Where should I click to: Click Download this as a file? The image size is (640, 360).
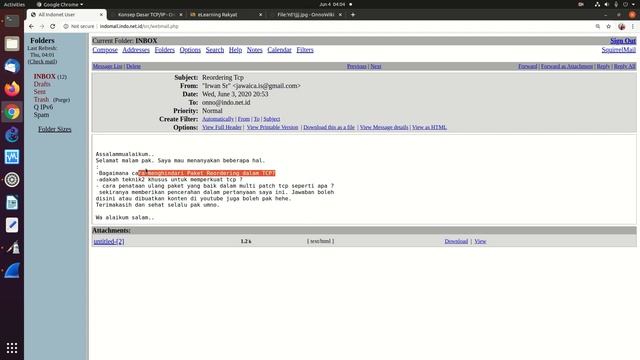coord(329,127)
